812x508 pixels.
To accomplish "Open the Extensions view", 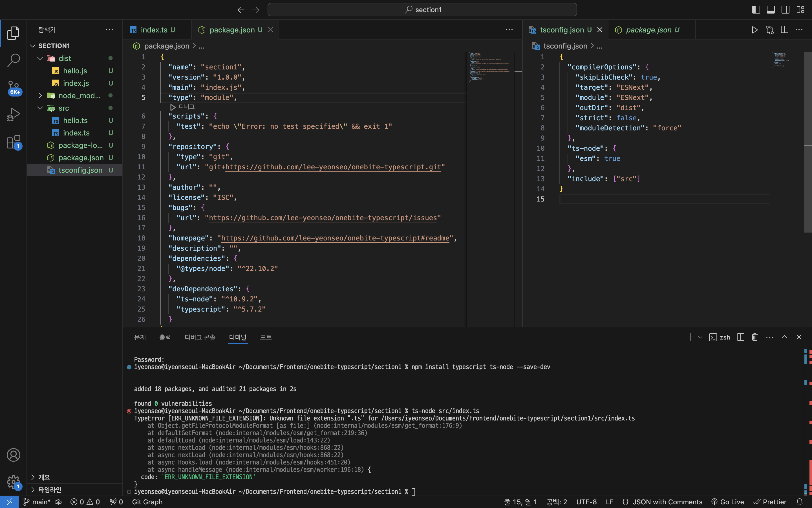I will 14,142.
